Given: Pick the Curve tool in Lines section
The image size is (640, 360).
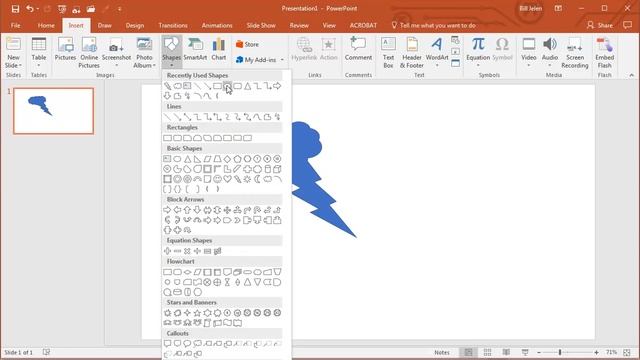Looking at the screenshot, I should point(258,117).
